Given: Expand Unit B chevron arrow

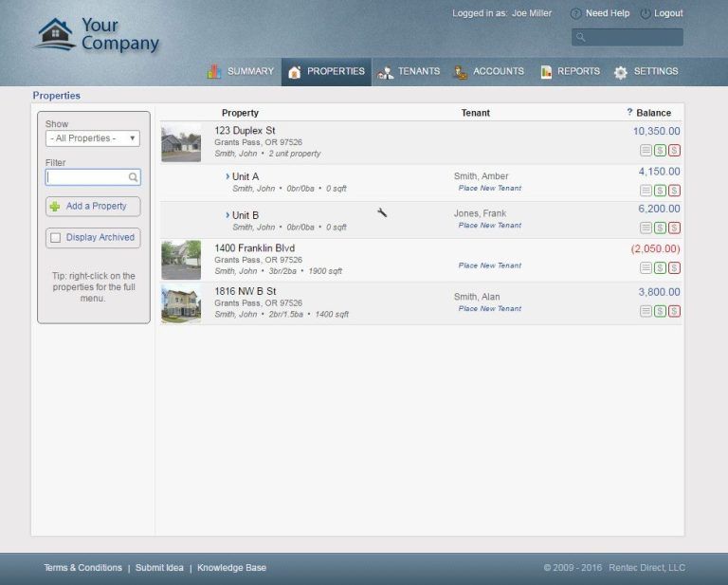Looking at the screenshot, I should click(x=227, y=215).
